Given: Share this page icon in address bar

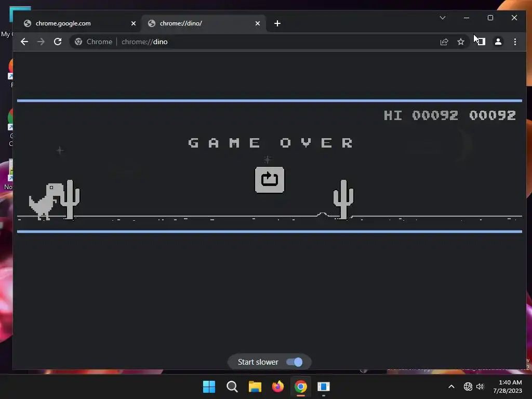Looking at the screenshot, I should (444, 42).
